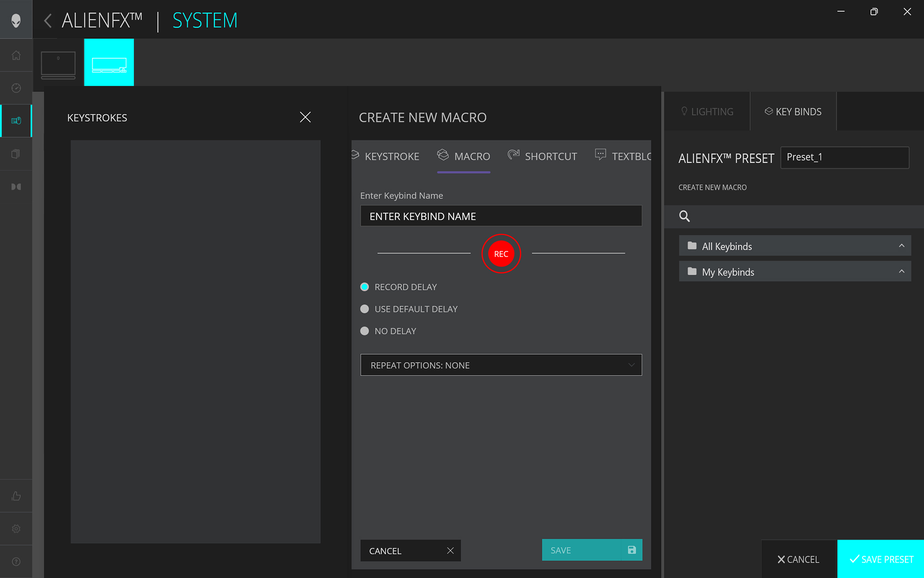Switch to the Macro tab
924x578 pixels.
coord(463,156)
